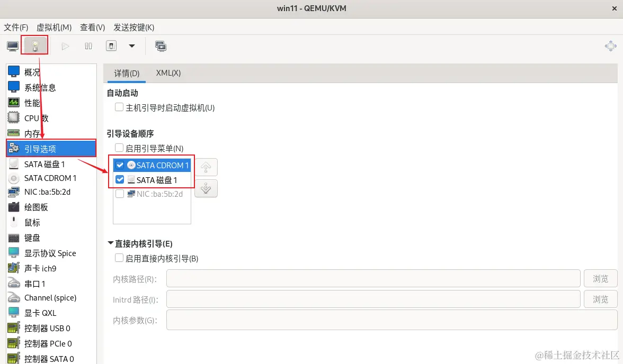
Task: Select 串口 1 in hardware list
Action: 51,284
